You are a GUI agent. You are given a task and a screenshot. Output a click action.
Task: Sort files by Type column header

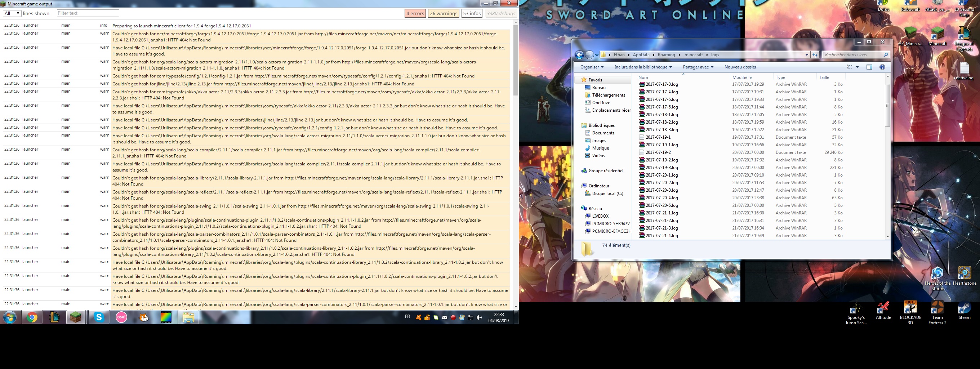point(794,77)
